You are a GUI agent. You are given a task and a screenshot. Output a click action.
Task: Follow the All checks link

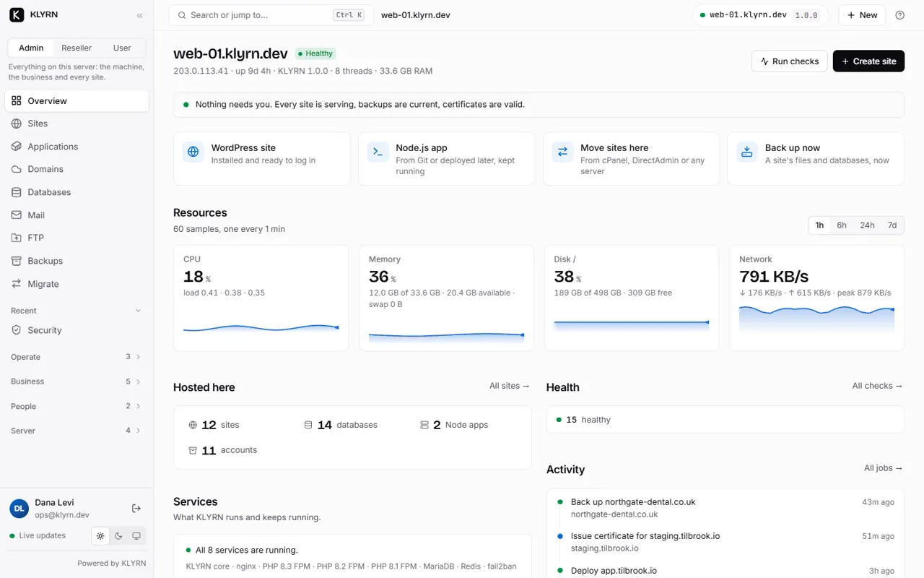(877, 386)
